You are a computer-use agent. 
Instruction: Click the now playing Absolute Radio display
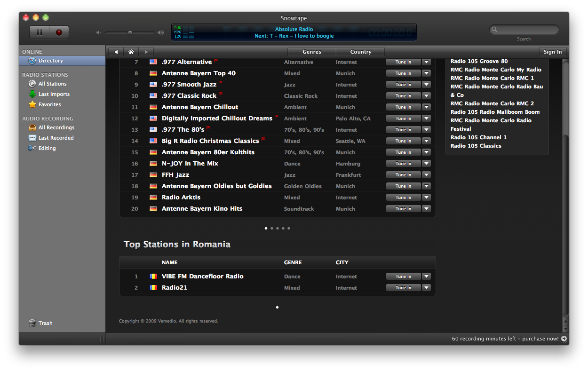click(x=294, y=32)
